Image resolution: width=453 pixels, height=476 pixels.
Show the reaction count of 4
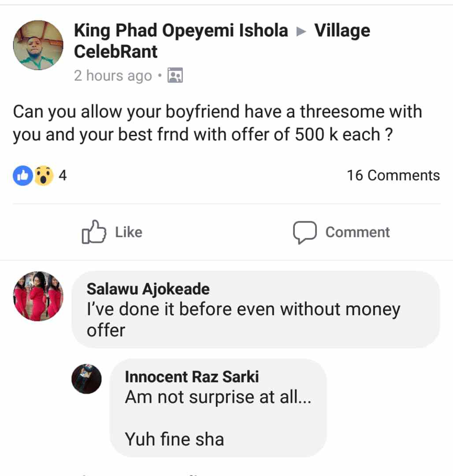pos(63,175)
